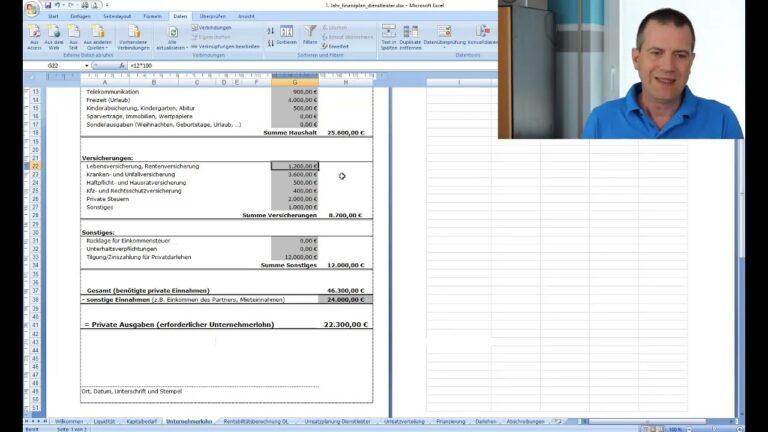The image size is (768, 432).
Task: Open the Office button menu
Action: [32, 8]
